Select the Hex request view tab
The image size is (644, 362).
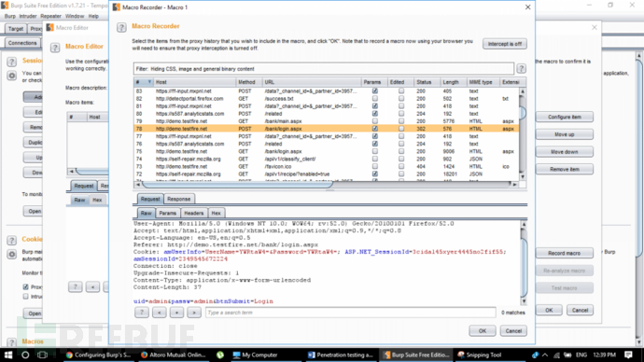tap(216, 213)
